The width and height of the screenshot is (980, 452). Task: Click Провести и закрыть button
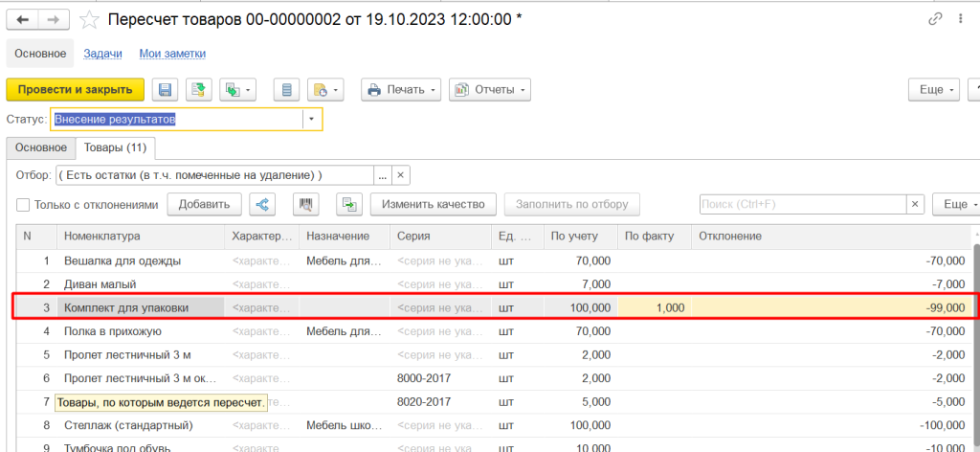click(75, 89)
